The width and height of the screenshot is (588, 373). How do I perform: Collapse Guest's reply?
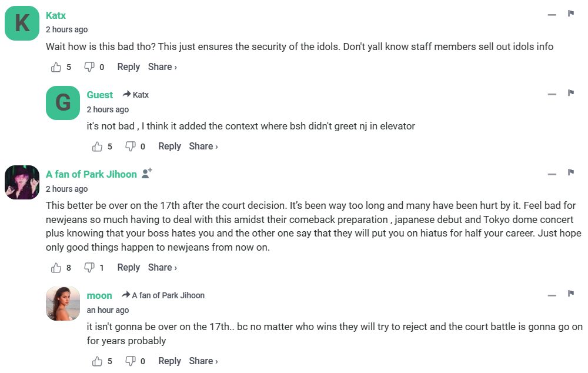552,94
